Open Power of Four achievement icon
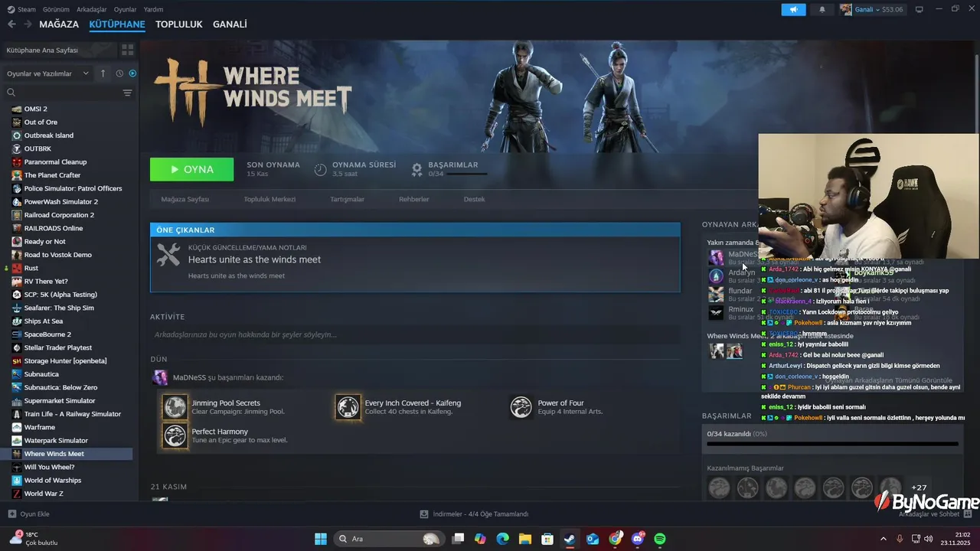The width and height of the screenshot is (980, 551). click(x=521, y=406)
